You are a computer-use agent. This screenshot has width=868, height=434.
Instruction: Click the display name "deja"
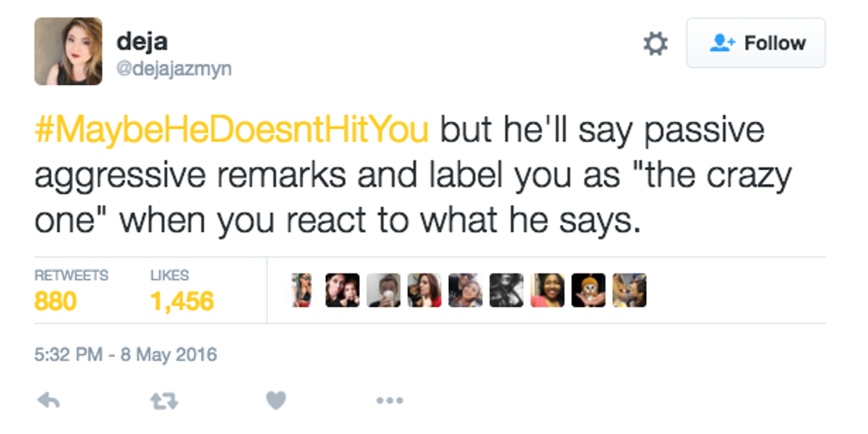(x=142, y=41)
